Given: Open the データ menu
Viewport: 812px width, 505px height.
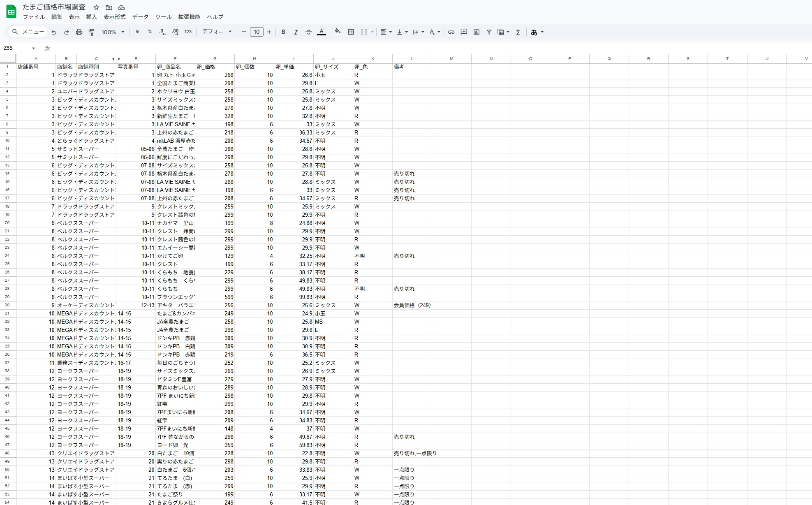Looking at the screenshot, I should pos(140,17).
